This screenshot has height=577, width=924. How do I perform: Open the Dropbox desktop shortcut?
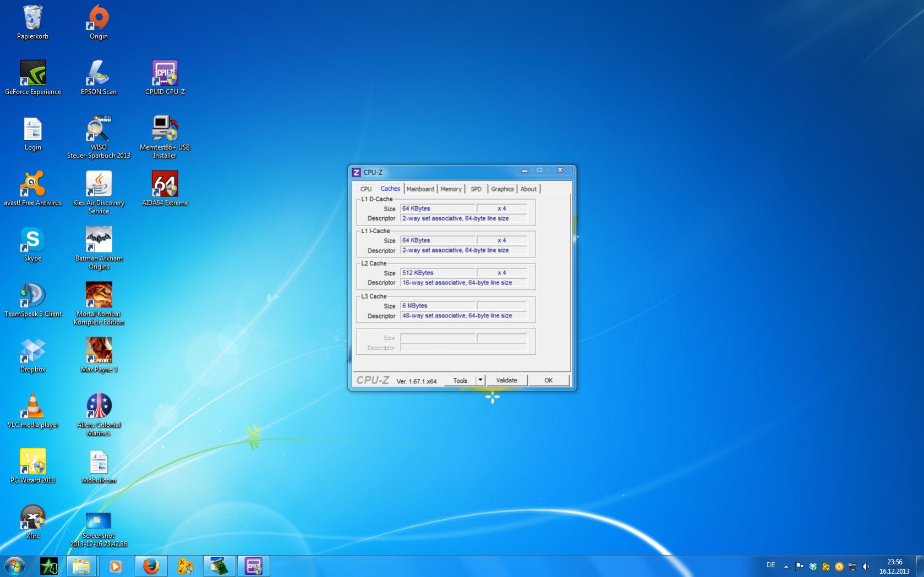point(32,351)
